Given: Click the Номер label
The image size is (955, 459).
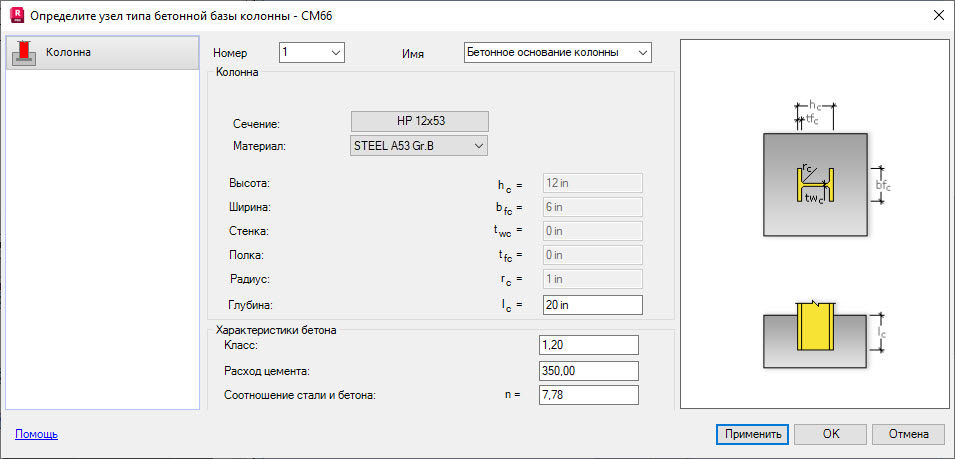Looking at the screenshot, I should [230, 54].
